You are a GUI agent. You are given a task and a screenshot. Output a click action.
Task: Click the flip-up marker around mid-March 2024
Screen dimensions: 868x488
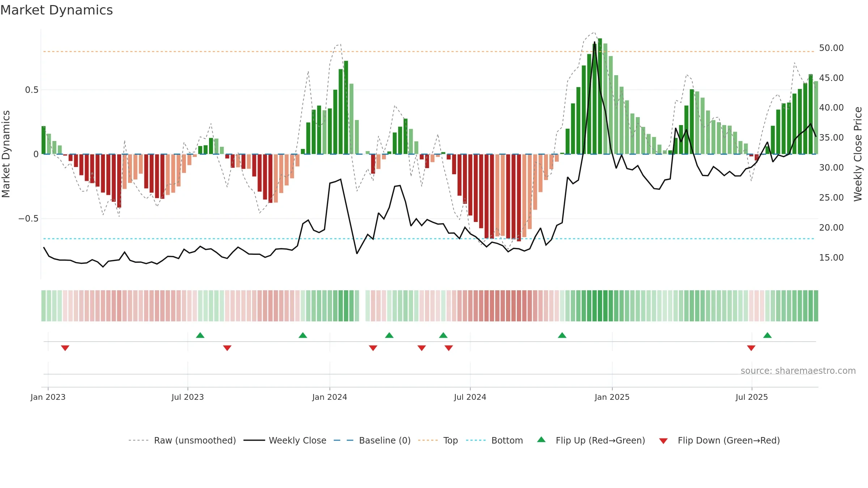pos(389,335)
